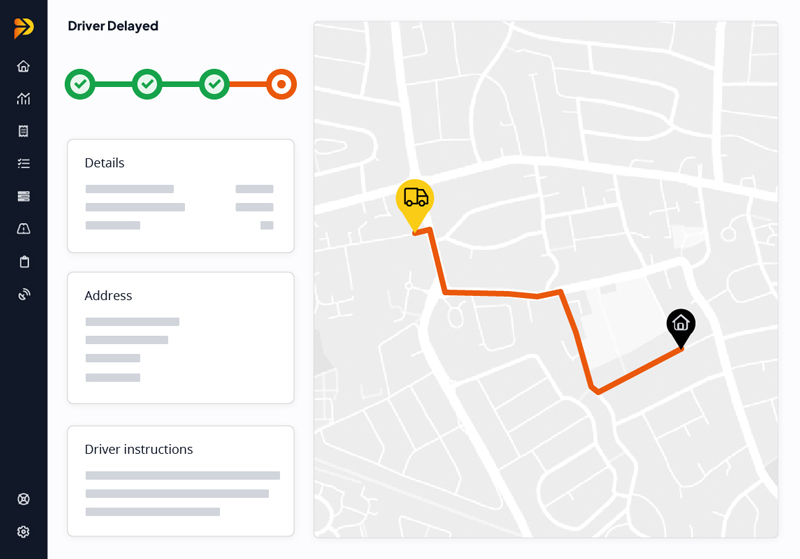This screenshot has height=559, width=800.
Task: Select the third completed green step
Action: coord(214,84)
